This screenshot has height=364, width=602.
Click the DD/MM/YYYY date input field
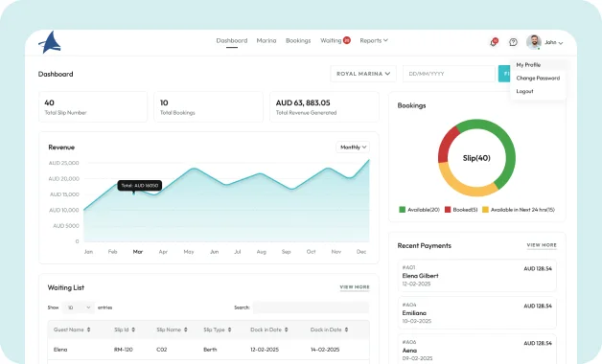449,74
